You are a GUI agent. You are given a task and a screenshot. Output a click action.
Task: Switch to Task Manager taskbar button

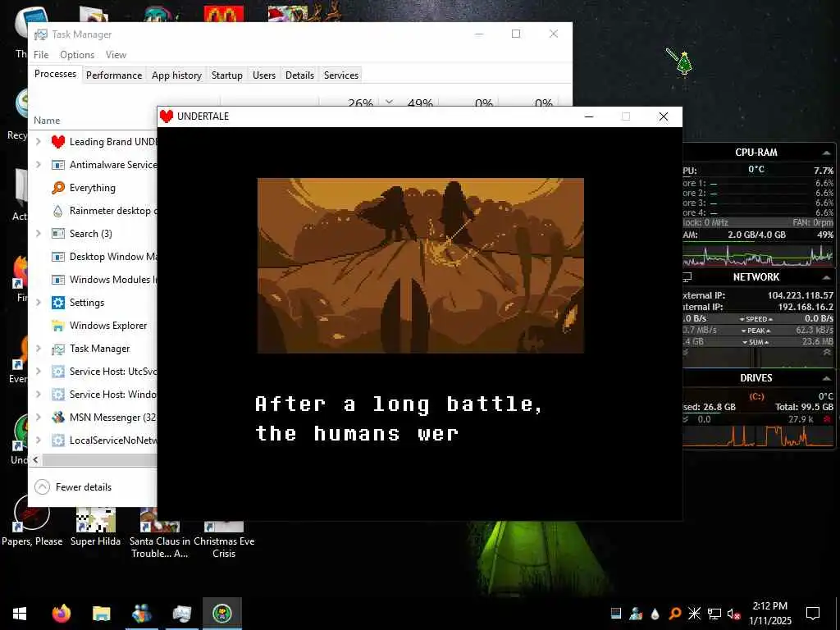[x=182, y=614]
